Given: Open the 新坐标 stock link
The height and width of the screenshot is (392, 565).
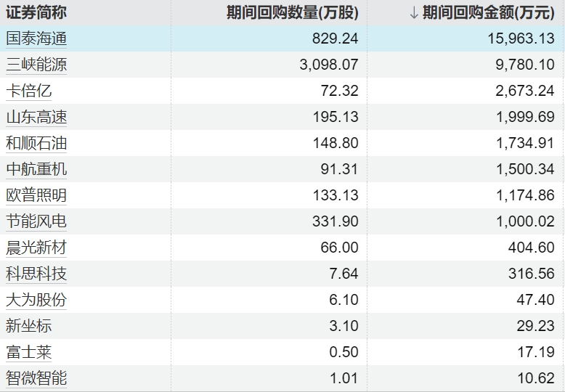Looking at the screenshot, I should pos(29,327).
